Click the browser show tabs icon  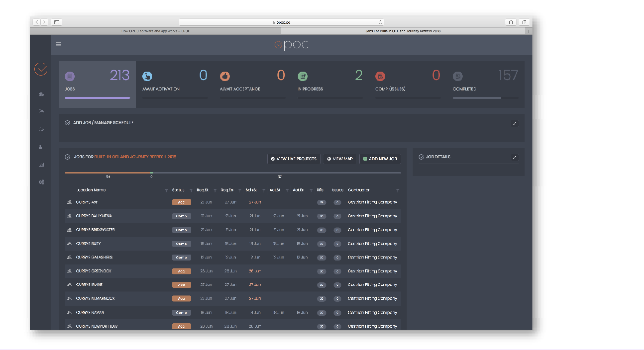tap(524, 22)
